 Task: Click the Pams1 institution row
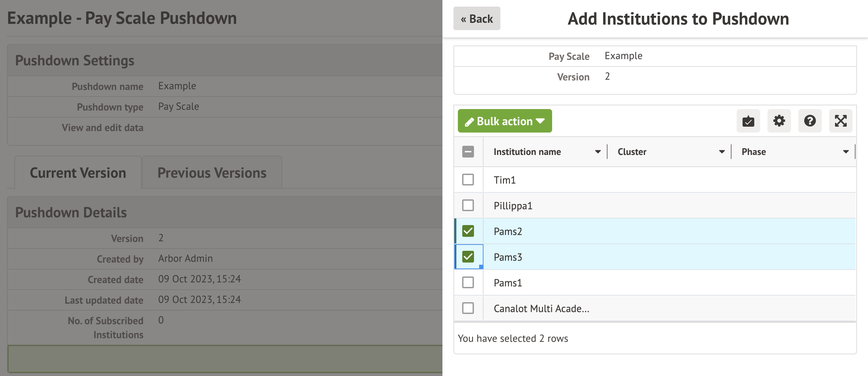click(508, 283)
